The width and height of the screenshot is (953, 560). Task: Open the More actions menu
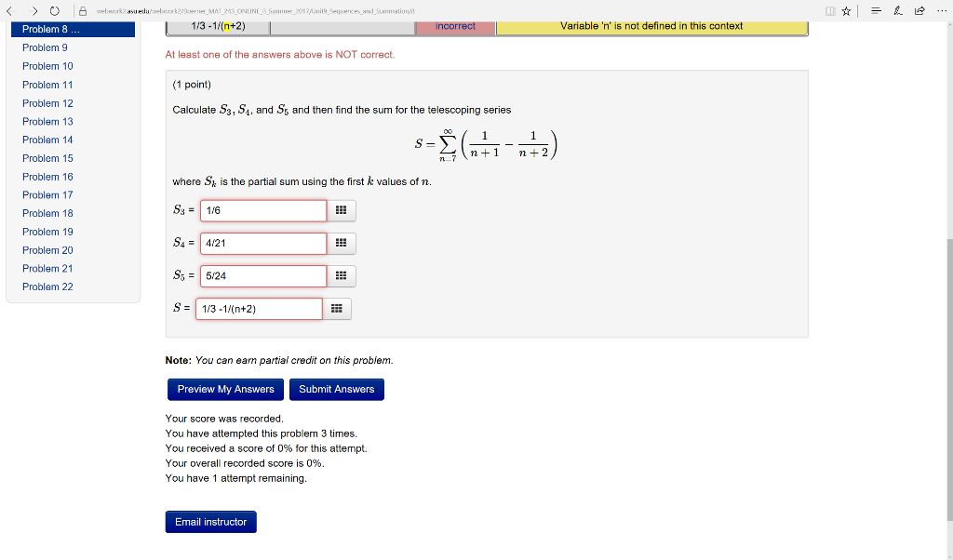point(941,11)
